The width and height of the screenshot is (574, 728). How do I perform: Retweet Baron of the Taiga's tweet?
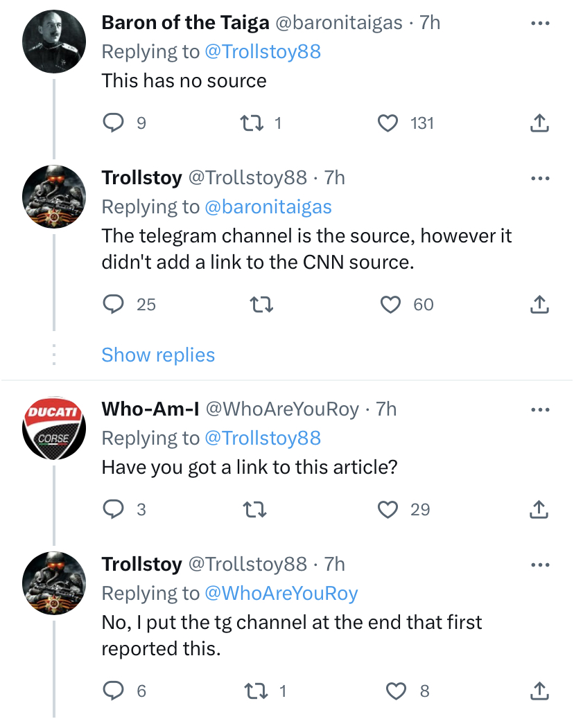[x=250, y=123]
